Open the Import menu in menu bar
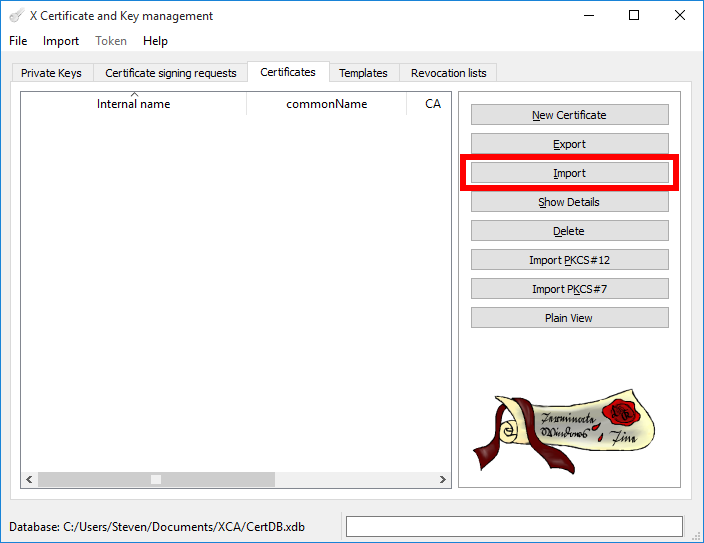Image resolution: width=704 pixels, height=543 pixels. [61, 41]
